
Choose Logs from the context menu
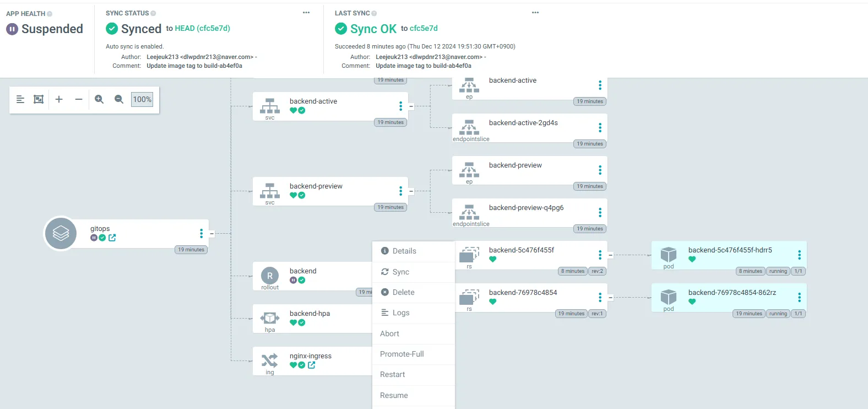click(x=414, y=313)
